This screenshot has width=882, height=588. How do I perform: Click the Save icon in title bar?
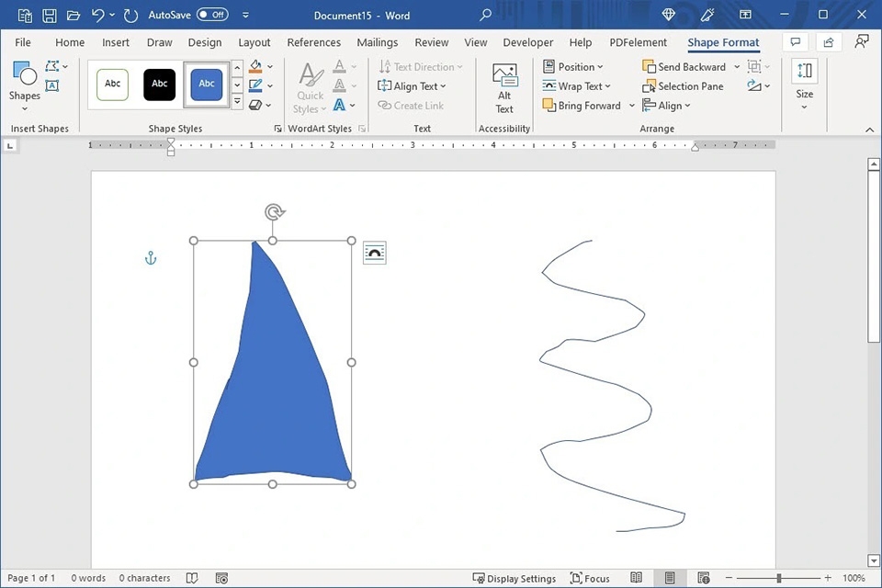coord(50,16)
